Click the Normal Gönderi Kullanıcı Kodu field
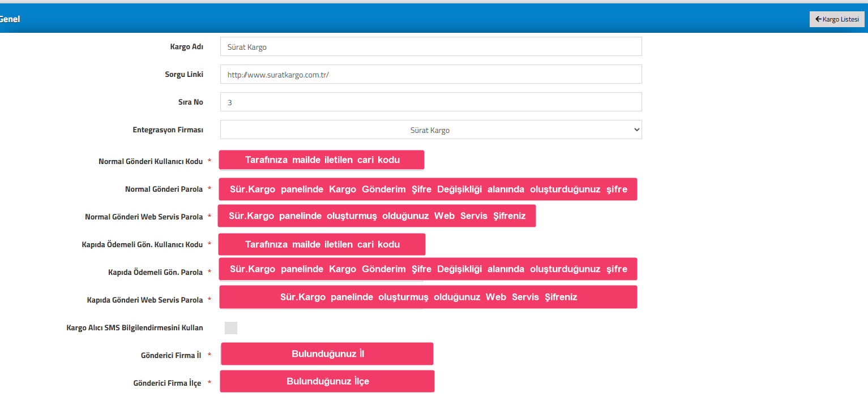 [321, 160]
